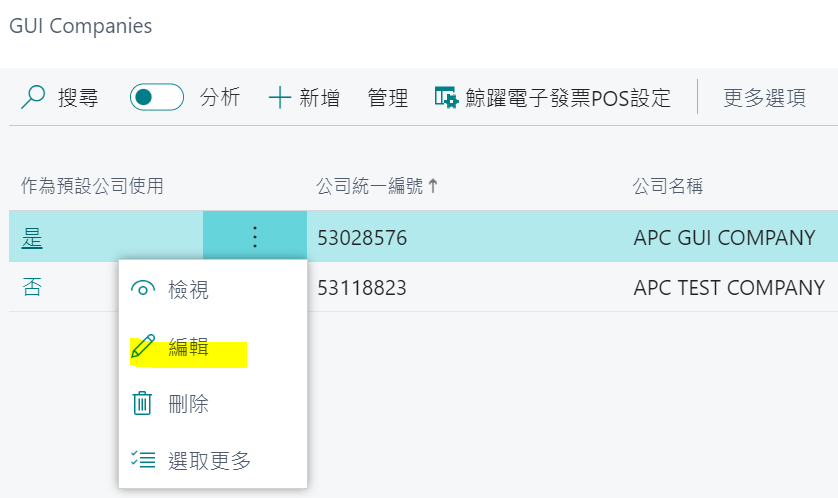Choose 檢視 from context menu

(x=188, y=290)
